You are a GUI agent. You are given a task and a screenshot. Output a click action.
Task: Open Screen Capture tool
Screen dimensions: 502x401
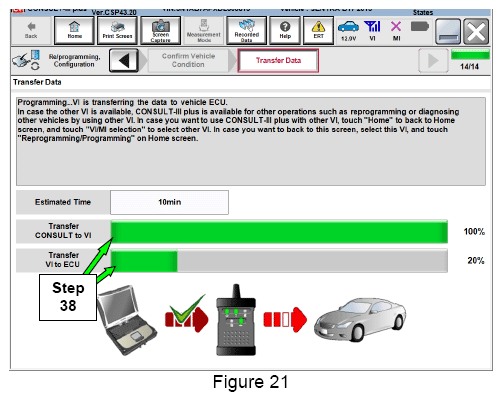click(161, 30)
